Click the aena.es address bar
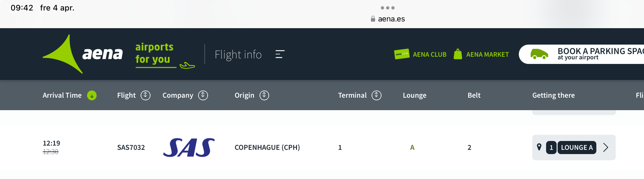 [x=388, y=19]
